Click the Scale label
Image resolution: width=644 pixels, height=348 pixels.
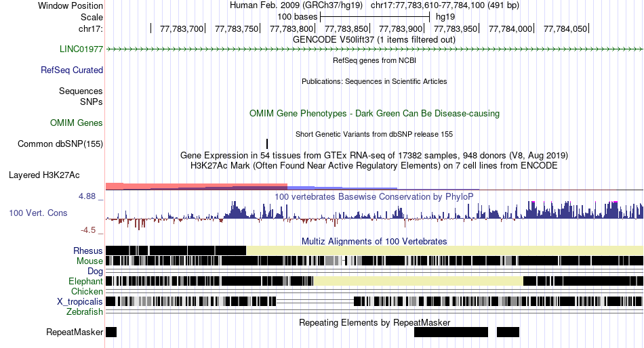pyautogui.click(x=92, y=17)
